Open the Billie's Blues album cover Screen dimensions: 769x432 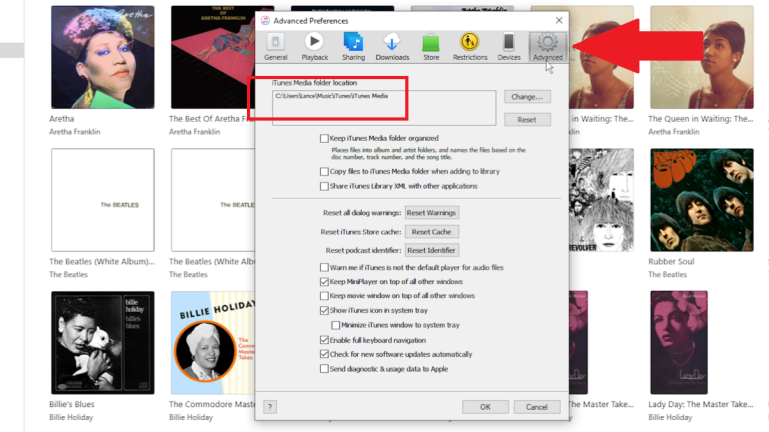coord(103,343)
